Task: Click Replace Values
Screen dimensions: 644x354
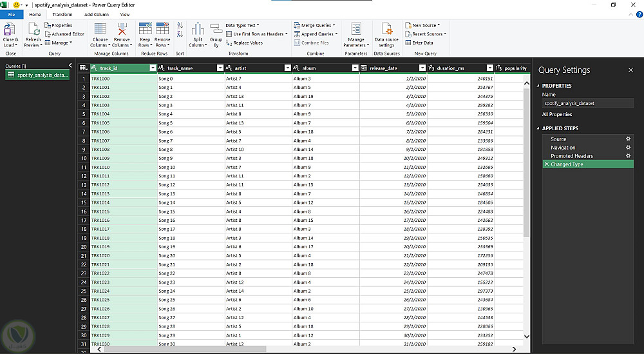Action: (x=244, y=43)
